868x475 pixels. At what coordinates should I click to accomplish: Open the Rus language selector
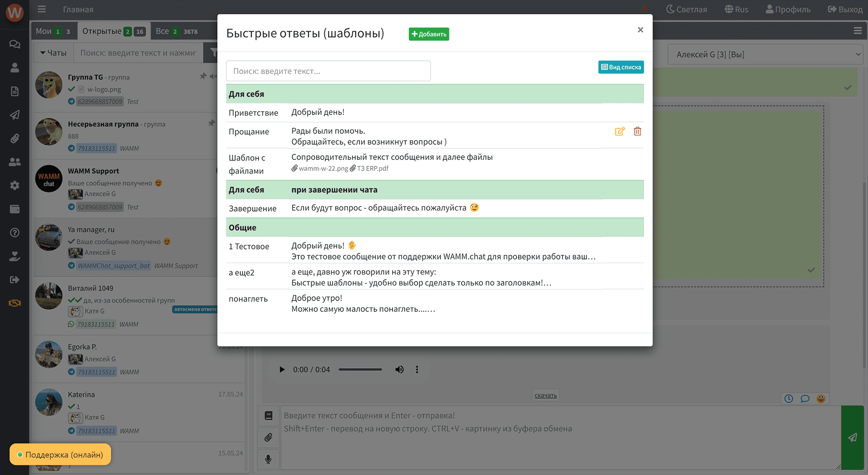736,9
